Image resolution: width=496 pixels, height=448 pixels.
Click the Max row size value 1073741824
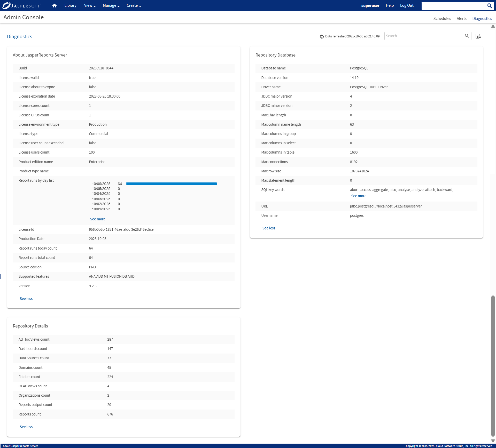[x=359, y=171]
